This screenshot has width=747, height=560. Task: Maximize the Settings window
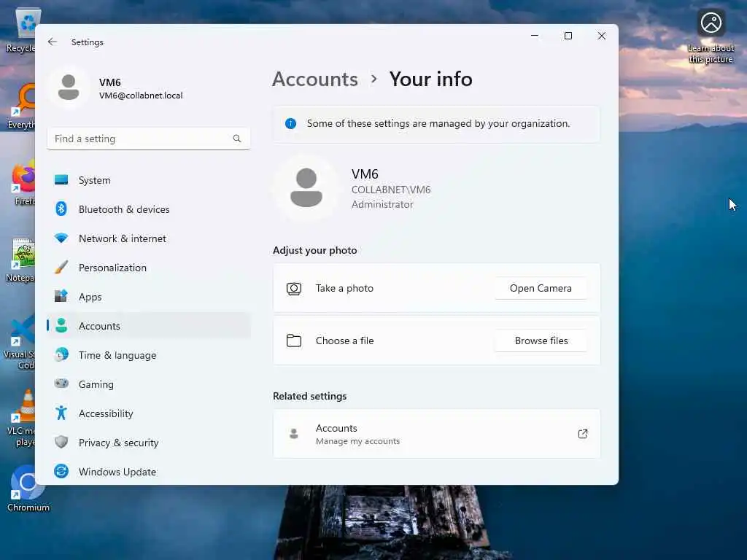(568, 36)
